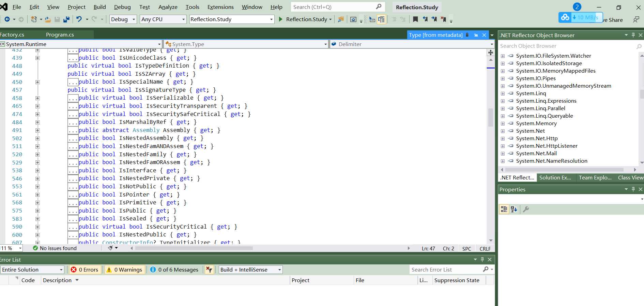Open the Build + IntelliSense dropdown
This screenshot has height=306, width=644.
(250, 269)
